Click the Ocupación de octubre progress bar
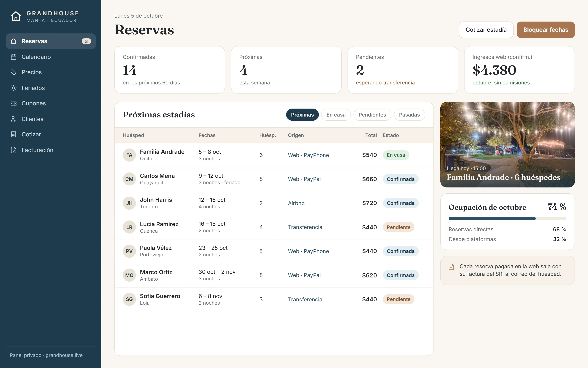The height and width of the screenshot is (368, 588). (507, 219)
